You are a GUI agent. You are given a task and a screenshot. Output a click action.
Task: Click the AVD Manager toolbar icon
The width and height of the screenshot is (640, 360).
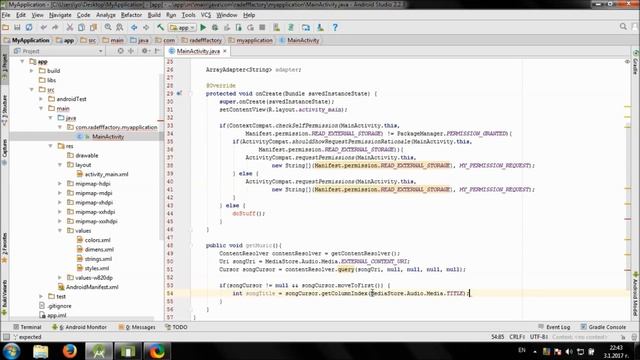point(276,27)
